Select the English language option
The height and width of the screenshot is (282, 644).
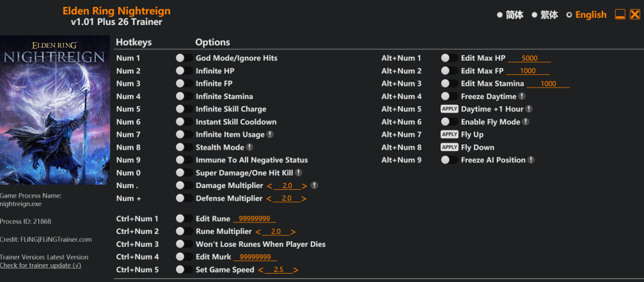[x=586, y=15]
